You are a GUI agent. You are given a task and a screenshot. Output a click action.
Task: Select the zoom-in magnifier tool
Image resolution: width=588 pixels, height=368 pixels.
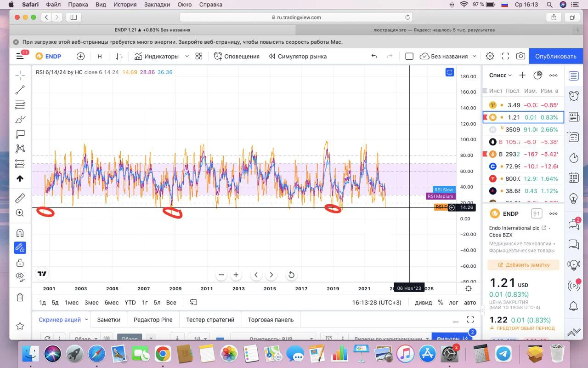[20, 213]
